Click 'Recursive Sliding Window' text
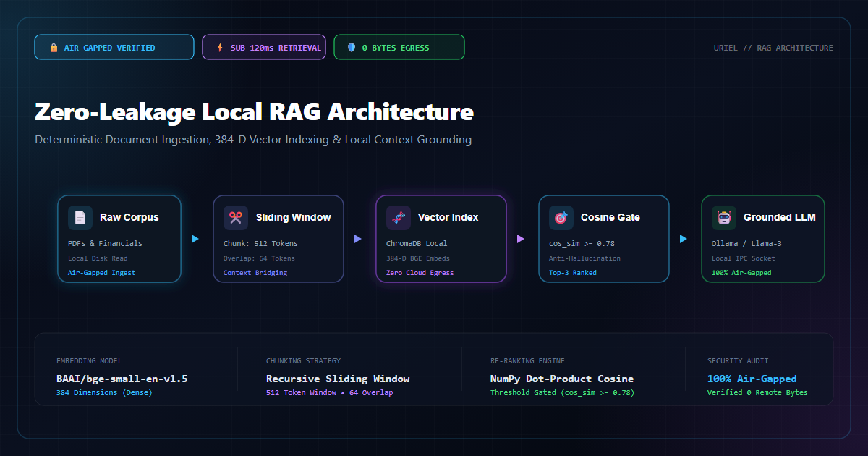 pos(338,379)
